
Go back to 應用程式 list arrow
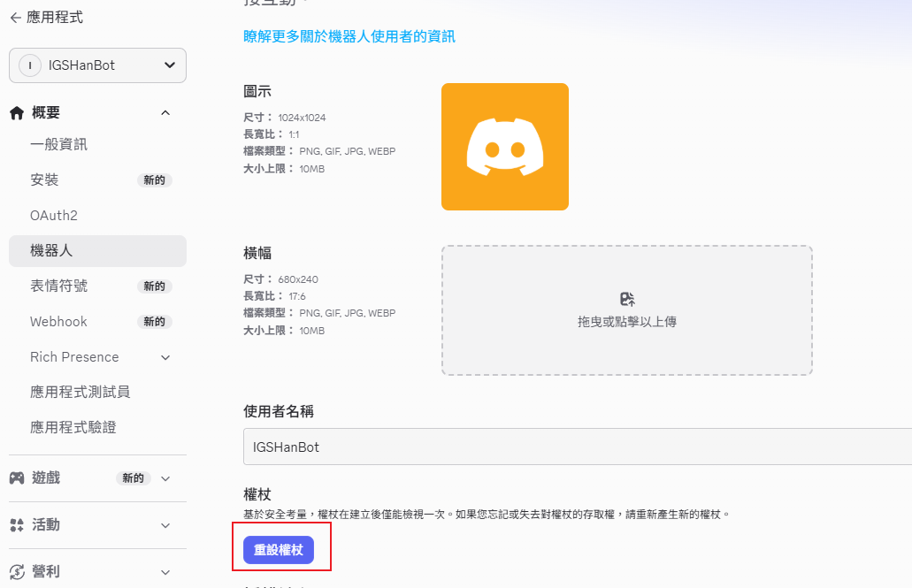[16, 18]
